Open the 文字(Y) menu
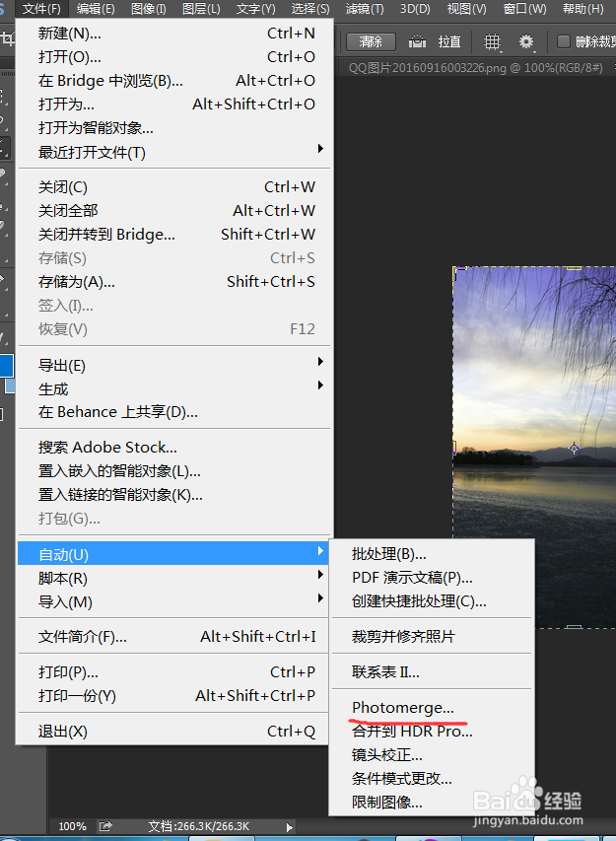The height and width of the screenshot is (841, 616). pos(255,9)
